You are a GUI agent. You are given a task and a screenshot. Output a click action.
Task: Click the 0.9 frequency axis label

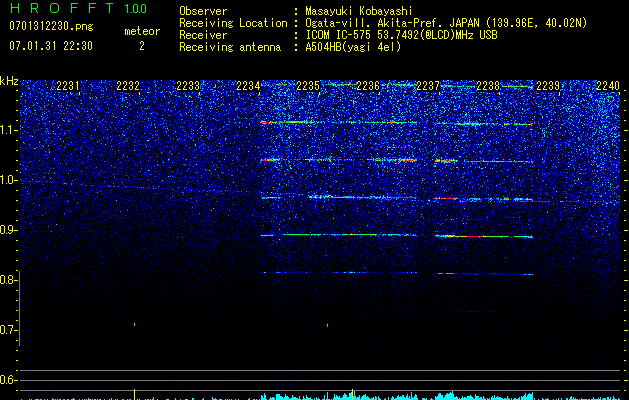[8, 230]
